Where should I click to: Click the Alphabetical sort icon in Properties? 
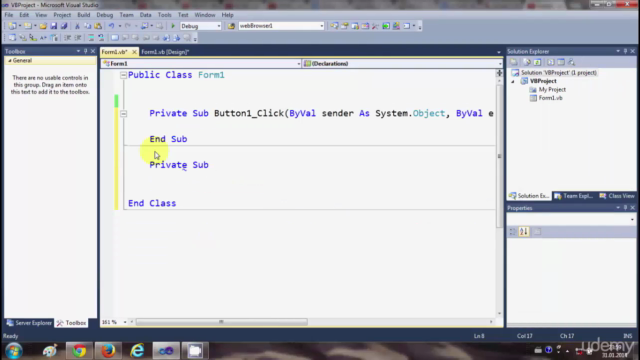[524, 232]
